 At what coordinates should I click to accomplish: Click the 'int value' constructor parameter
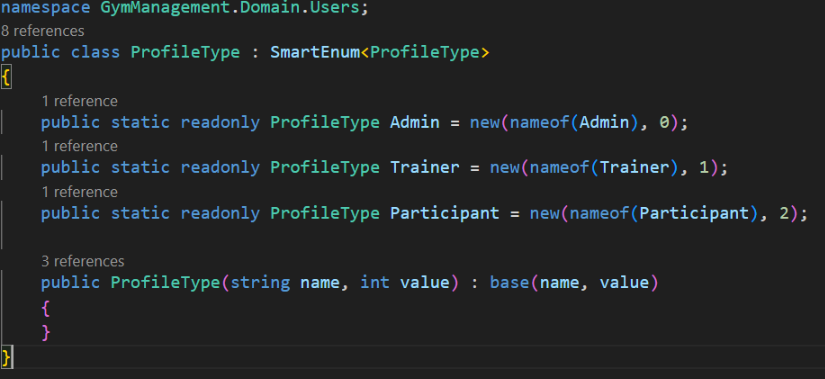coord(405,283)
